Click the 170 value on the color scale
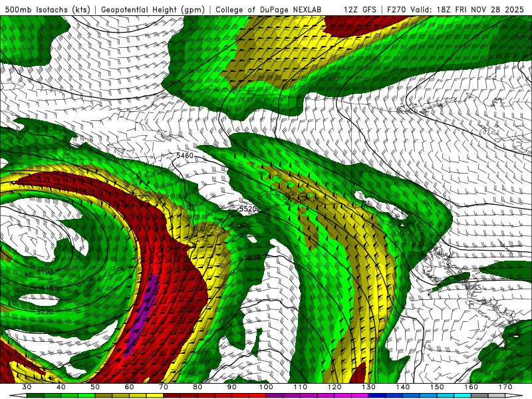 pyautogui.click(x=505, y=387)
